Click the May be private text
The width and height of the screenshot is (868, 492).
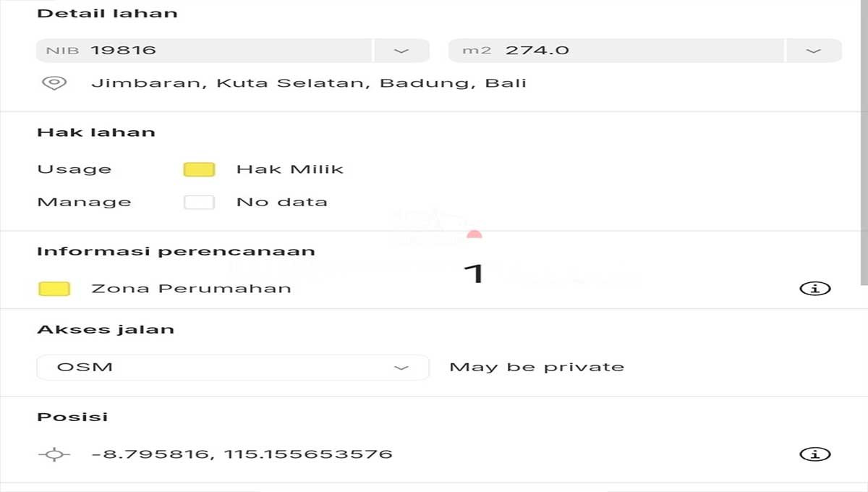click(537, 367)
